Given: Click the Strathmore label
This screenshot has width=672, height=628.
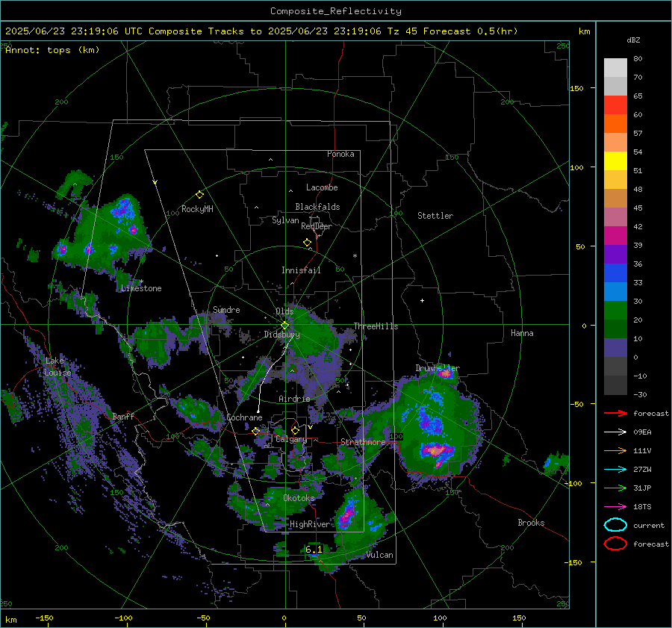Looking at the screenshot, I should pyautogui.click(x=363, y=442).
